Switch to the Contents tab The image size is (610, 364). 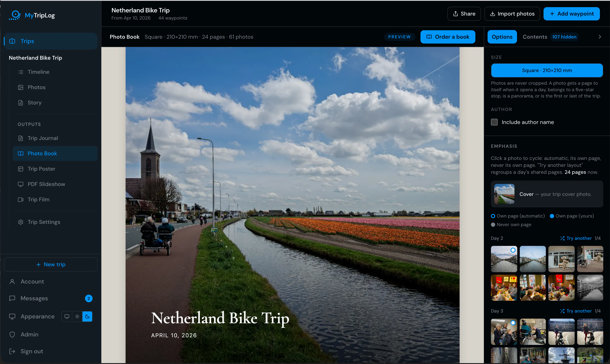[535, 37]
